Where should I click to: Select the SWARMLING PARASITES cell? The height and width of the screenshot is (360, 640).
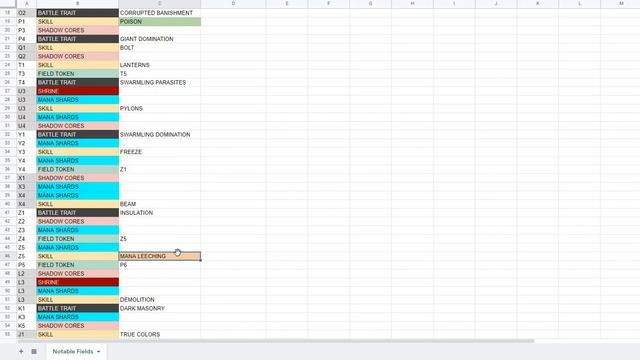tap(160, 82)
